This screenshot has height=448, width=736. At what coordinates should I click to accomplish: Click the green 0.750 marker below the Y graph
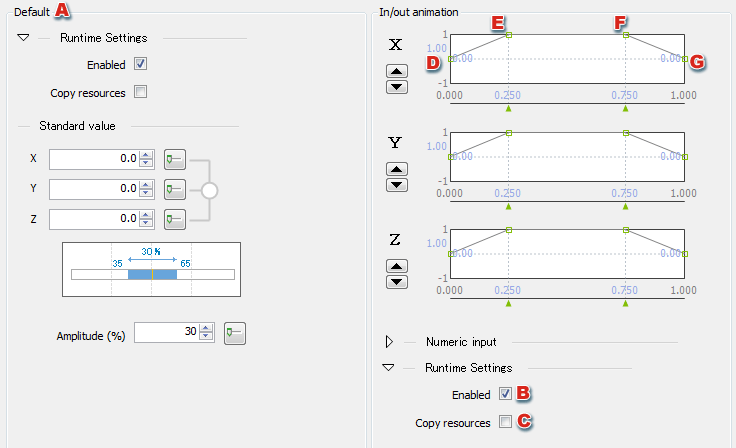(x=625, y=207)
